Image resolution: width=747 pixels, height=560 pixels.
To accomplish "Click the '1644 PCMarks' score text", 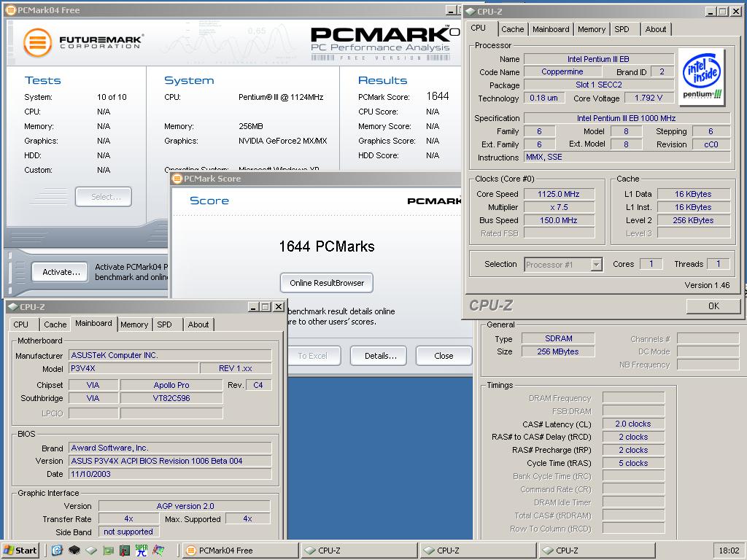I will click(x=327, y=246).
